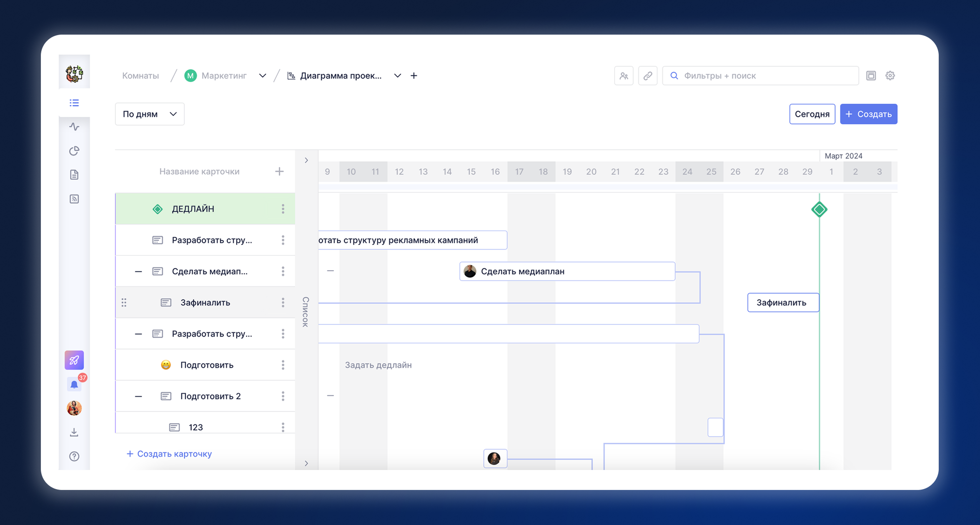
Task: Select the Зафиналить Gantt bar
Action: tap(783, 303)
